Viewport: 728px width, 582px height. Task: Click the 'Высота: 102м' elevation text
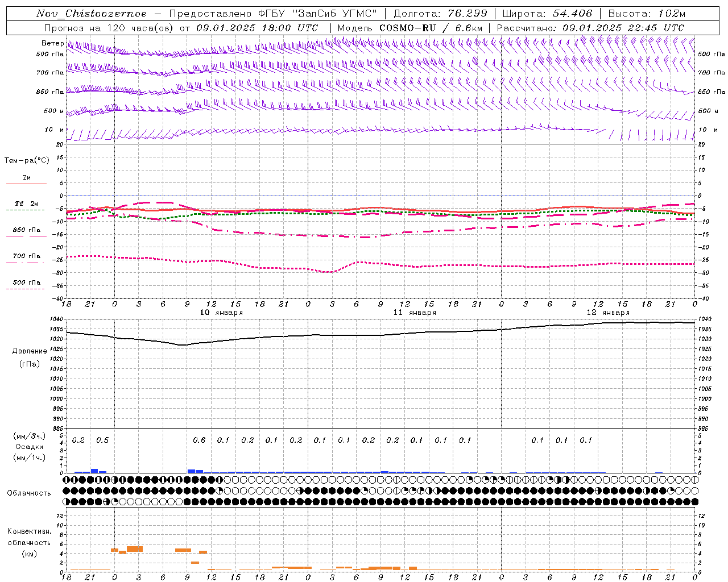point(647,14)
